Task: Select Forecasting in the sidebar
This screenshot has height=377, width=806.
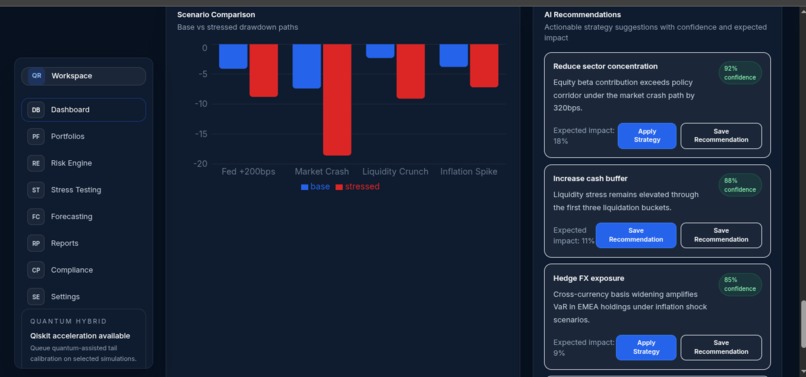Action: (83, 217)
